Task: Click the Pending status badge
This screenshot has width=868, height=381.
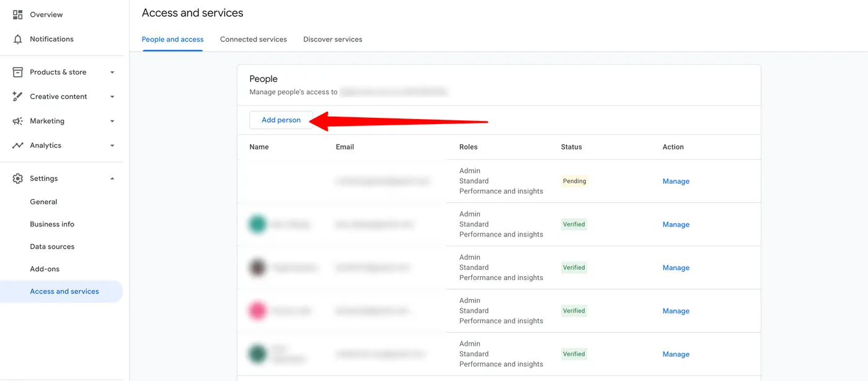Action: [574, 181]
